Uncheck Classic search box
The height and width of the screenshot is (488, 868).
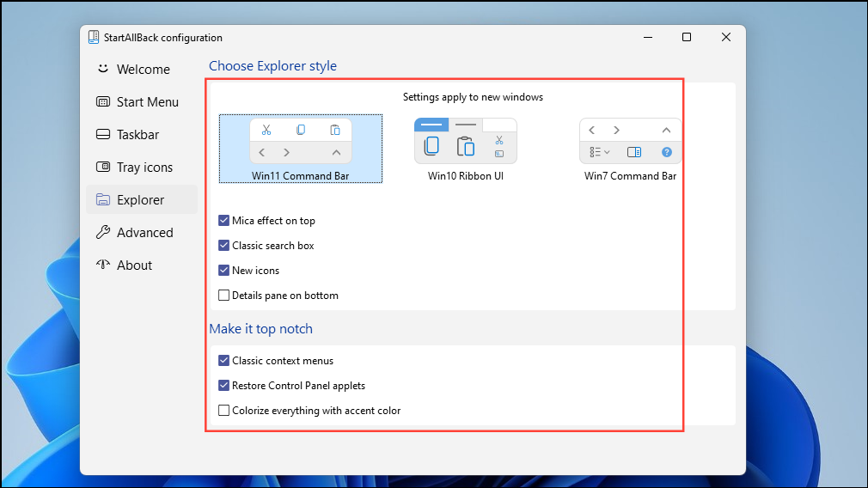pyautogui.click(x=223, y=245)
